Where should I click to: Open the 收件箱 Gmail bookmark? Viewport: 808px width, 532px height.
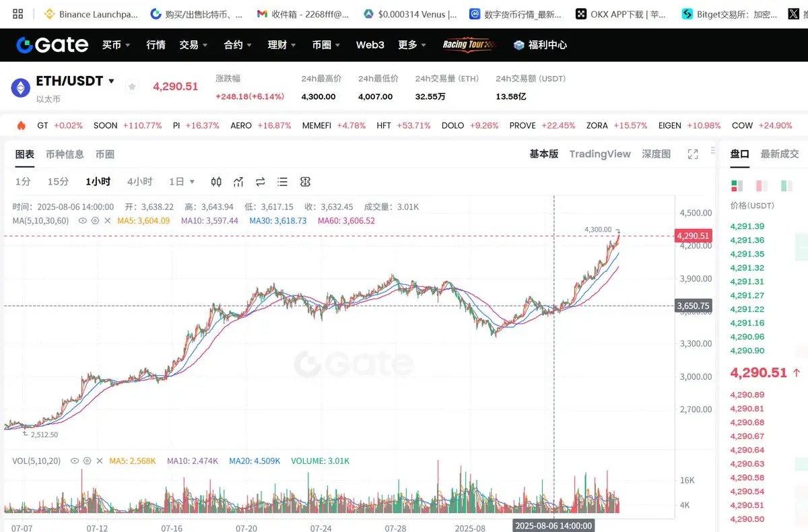click(x=303, y=13)
